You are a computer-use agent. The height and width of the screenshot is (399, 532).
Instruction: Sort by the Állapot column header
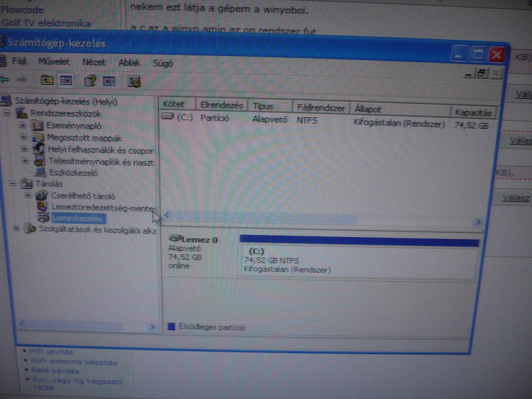[401, 110]
